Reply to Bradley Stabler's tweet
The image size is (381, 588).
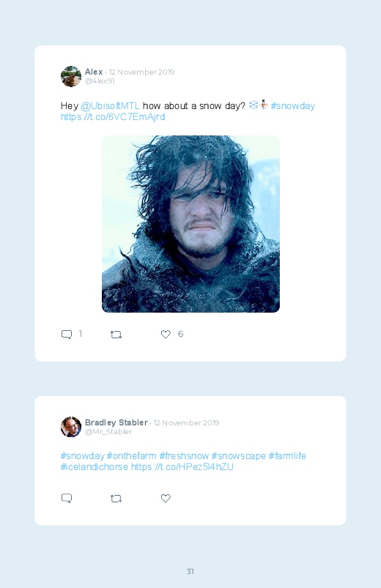(x=67, y=498)
